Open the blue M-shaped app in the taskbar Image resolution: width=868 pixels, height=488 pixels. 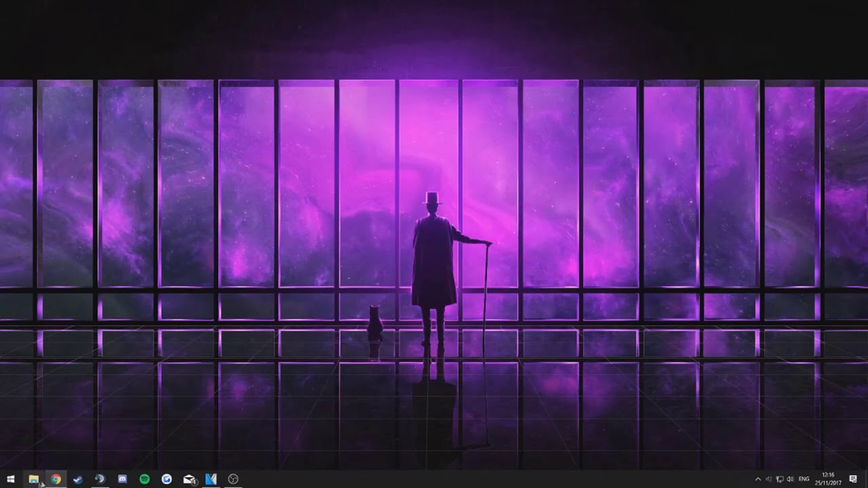211,479
